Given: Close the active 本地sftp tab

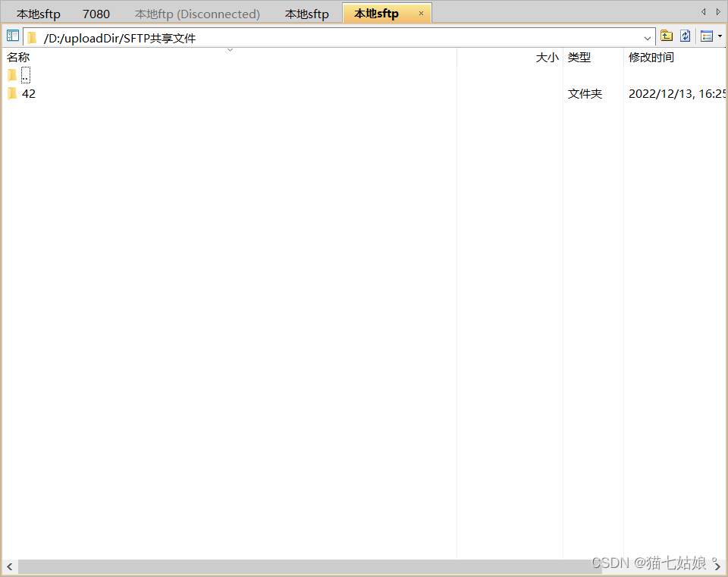Looking at the screenshot, I should point(421,14).
